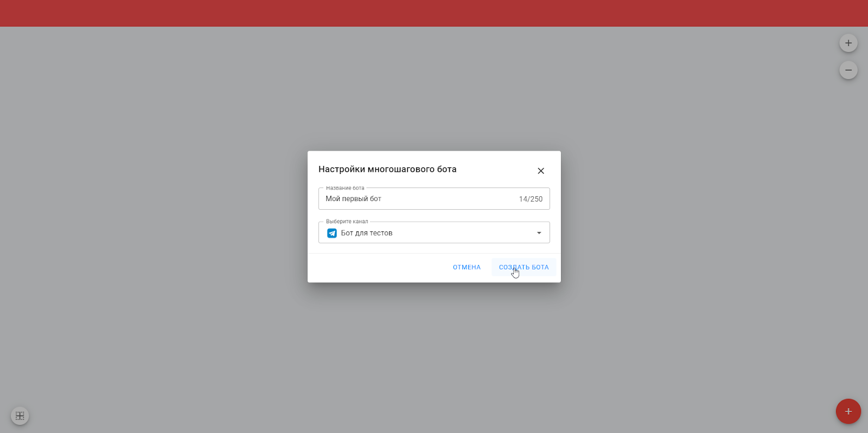This screenshot has height=433, width=868.
Task: Select the 'Бот для тестов' channel value
Action: [366, 233]
